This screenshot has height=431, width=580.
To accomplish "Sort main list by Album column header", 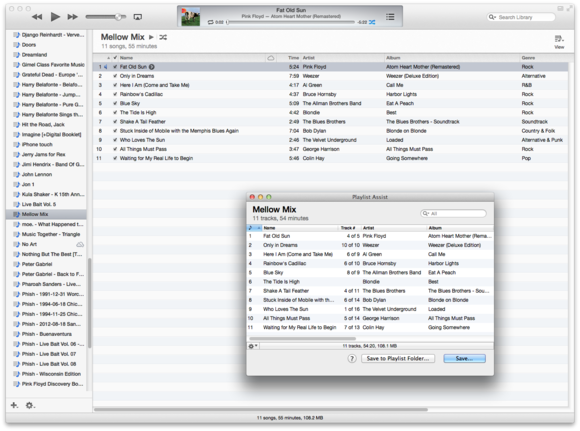I will [x=452, y=58].
